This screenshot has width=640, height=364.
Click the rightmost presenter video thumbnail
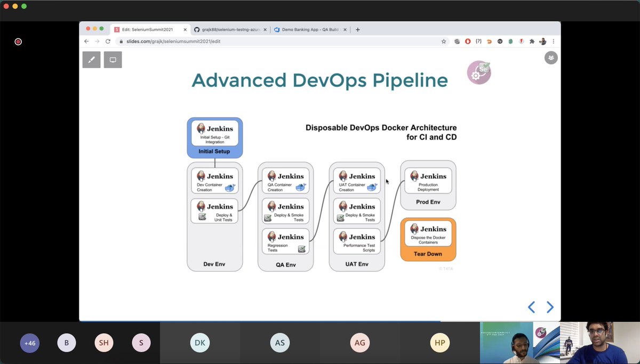pos(599,343)
